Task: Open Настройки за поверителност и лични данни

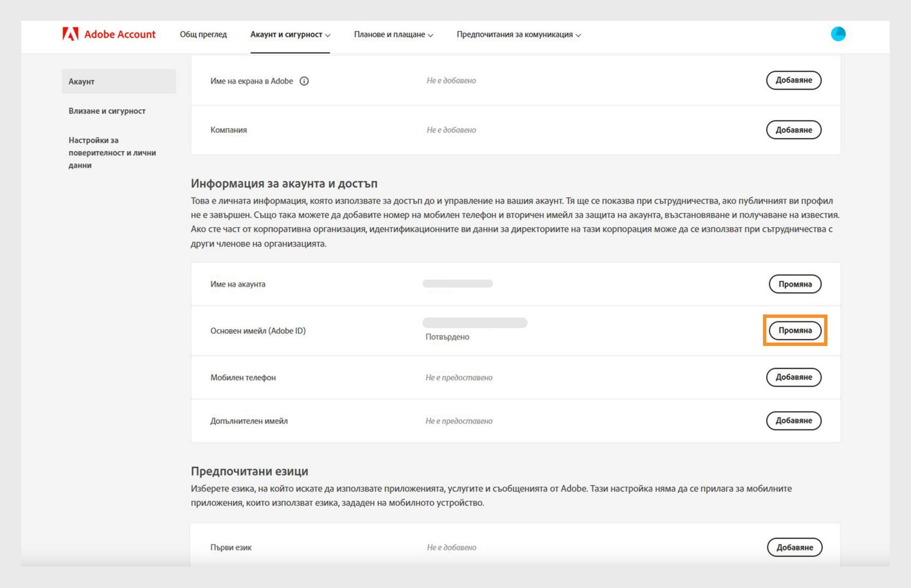Action: point(112,153)
